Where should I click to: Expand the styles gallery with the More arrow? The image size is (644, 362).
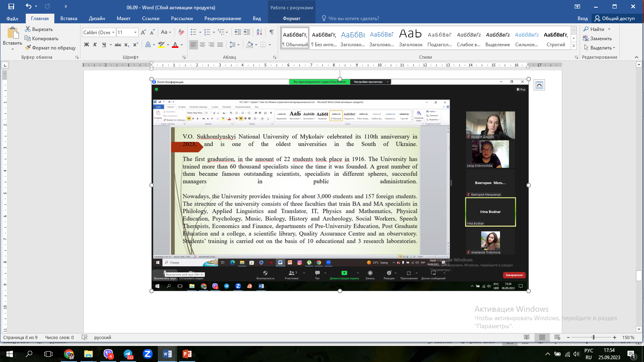pyautogui.click(x=574, y=46)
